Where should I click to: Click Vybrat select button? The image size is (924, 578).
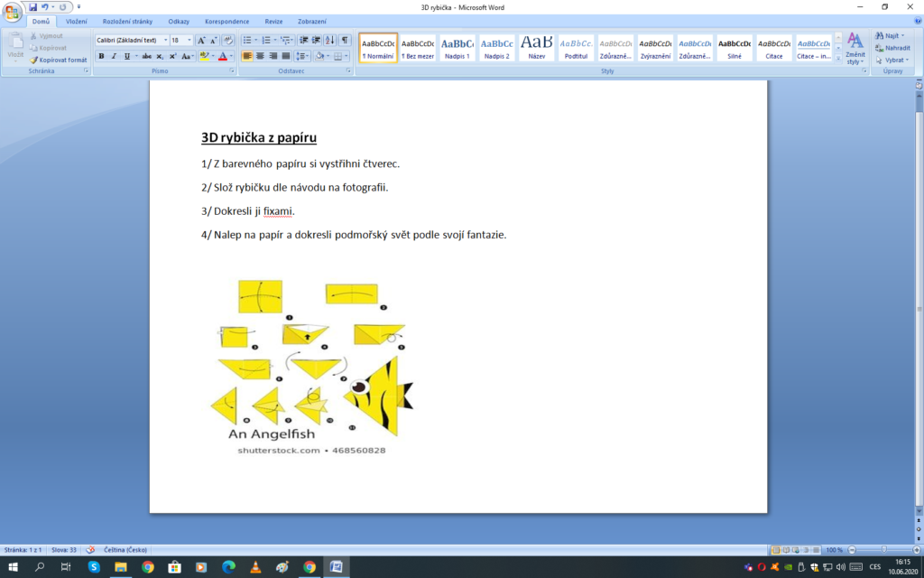tap(892, 60)
